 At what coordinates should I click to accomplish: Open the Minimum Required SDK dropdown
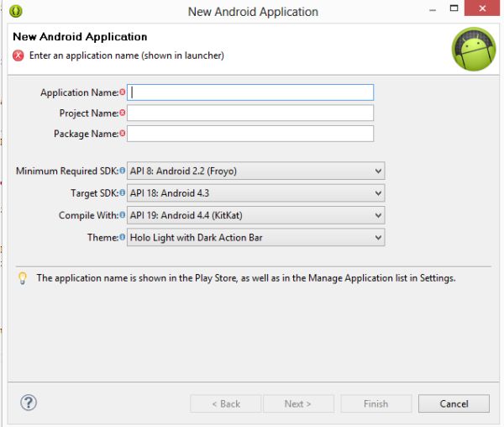coord(255,171)
